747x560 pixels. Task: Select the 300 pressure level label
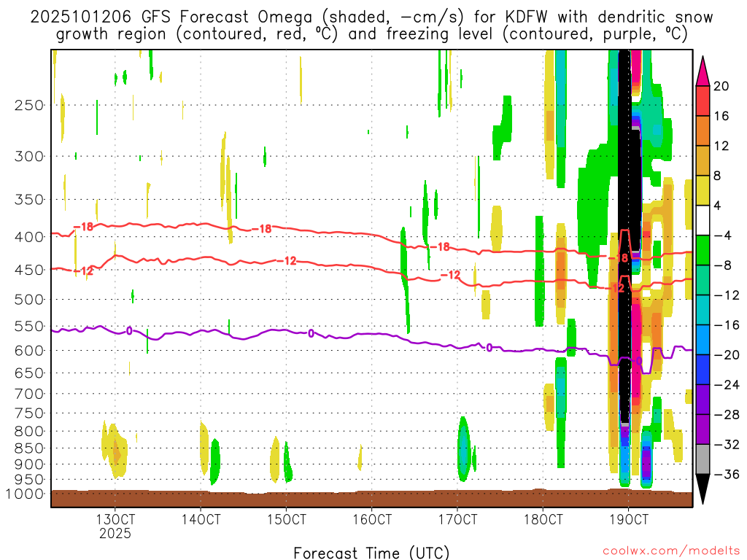tap(29, 156)
